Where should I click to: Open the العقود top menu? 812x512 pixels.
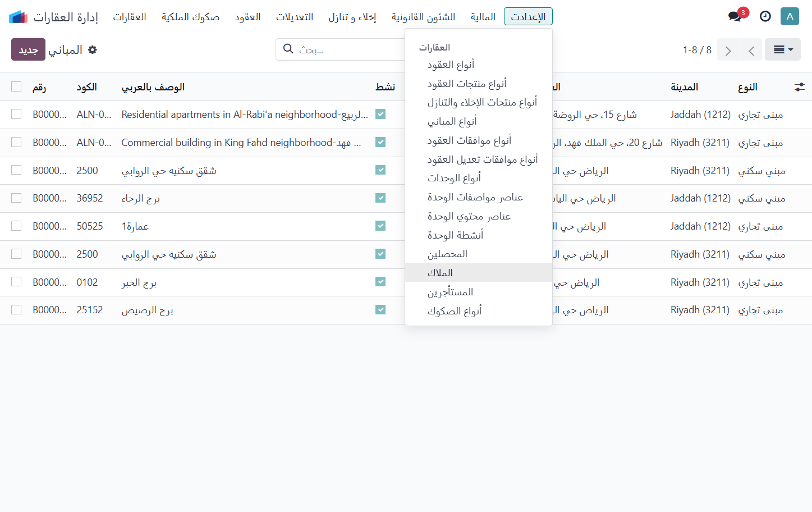(247, 17)
